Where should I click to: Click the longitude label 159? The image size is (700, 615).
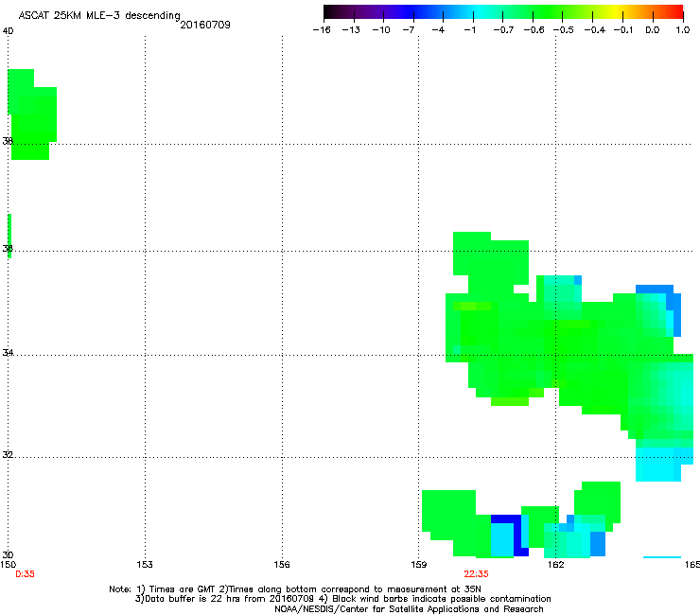coord(419,565)
